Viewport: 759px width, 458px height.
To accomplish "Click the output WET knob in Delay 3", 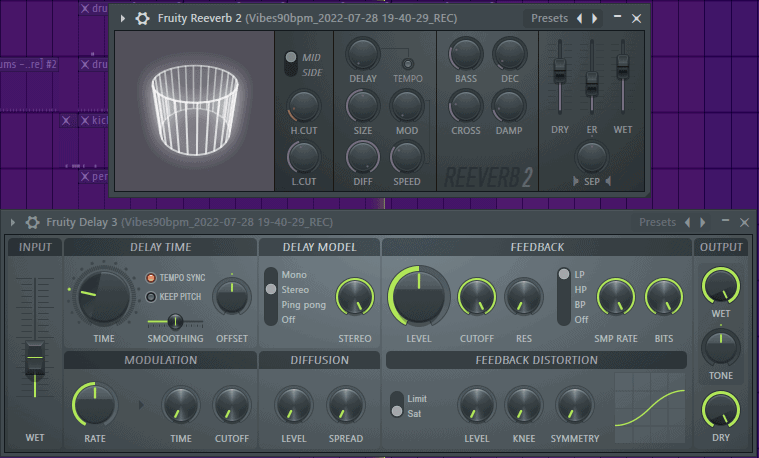I will [x=721, y=286].
